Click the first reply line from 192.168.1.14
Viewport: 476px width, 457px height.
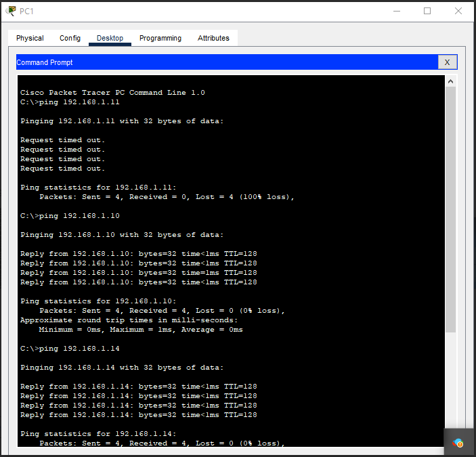[138, 387]
